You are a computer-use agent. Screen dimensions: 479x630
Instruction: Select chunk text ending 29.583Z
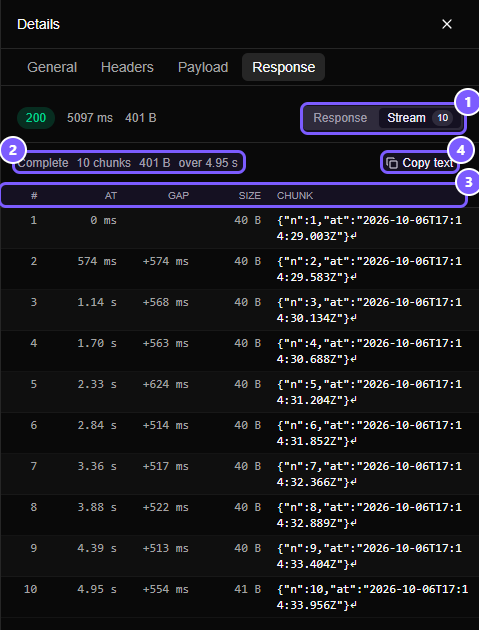coord(369,269)
